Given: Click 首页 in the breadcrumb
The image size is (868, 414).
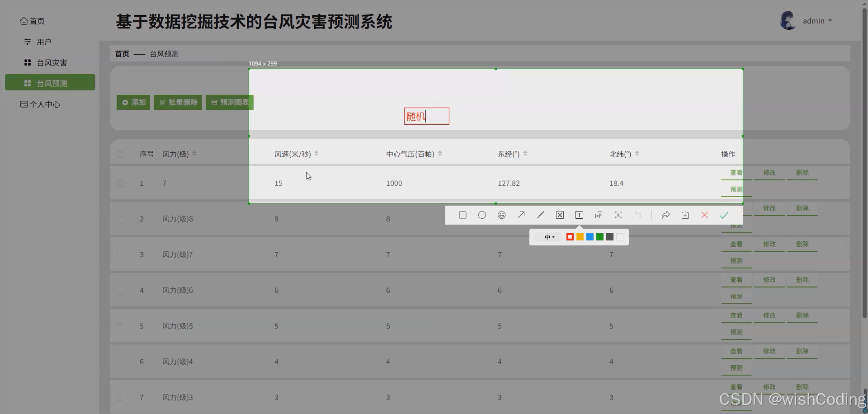Looking at the screenshot, I should click(x=122, y=54).
